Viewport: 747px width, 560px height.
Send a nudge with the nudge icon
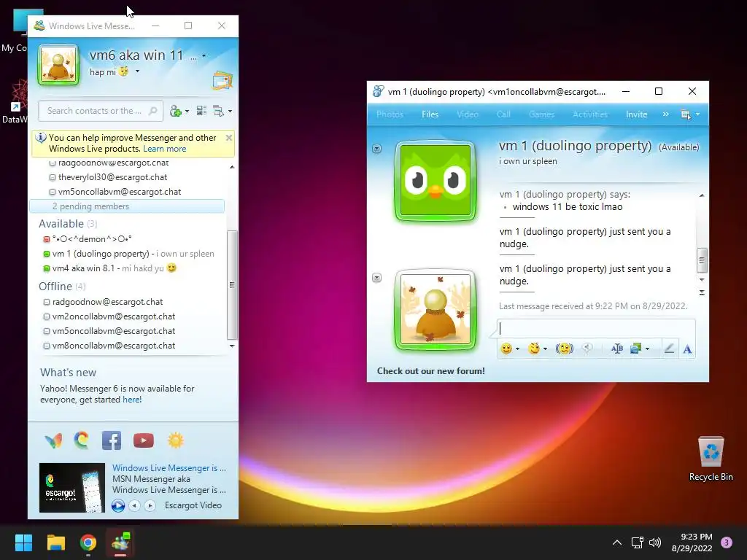tap(565, 349)
